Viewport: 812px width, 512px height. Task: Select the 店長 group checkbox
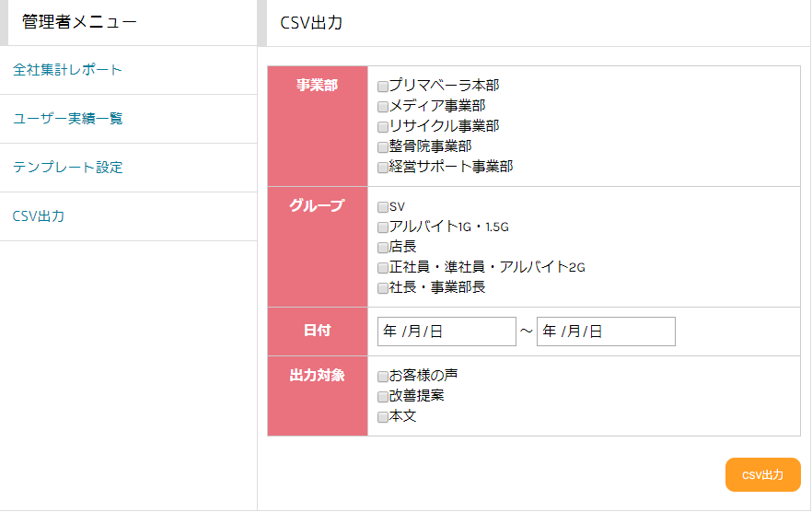(383, 248)
